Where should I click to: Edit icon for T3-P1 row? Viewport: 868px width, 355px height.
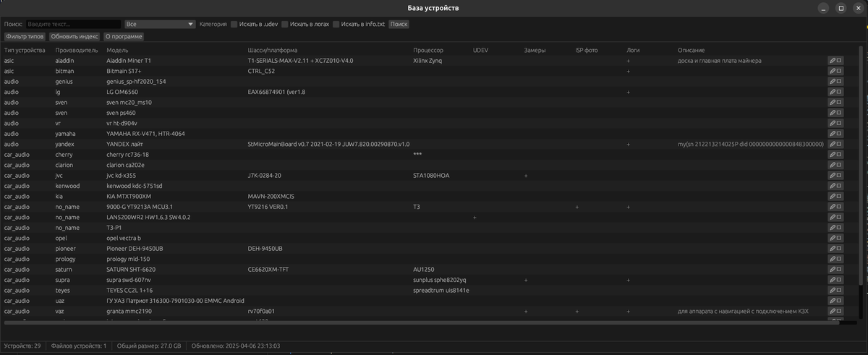coord(835,228)
